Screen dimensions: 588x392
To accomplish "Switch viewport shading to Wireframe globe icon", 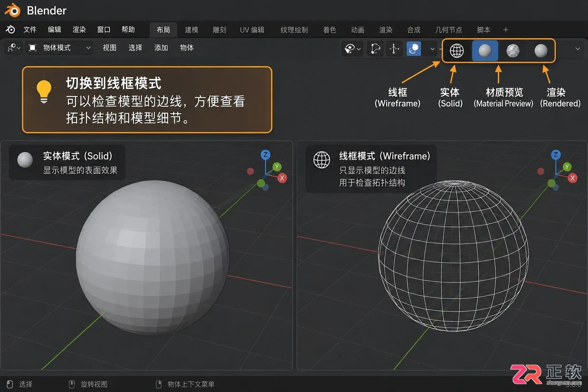I will 456,50.
